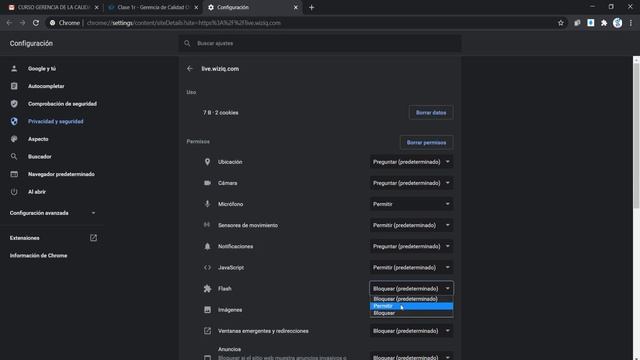Open the Ubicación permission dropdown
This screenshot has height=360, width=640.
pyautogui.click(x=411, y=162)
